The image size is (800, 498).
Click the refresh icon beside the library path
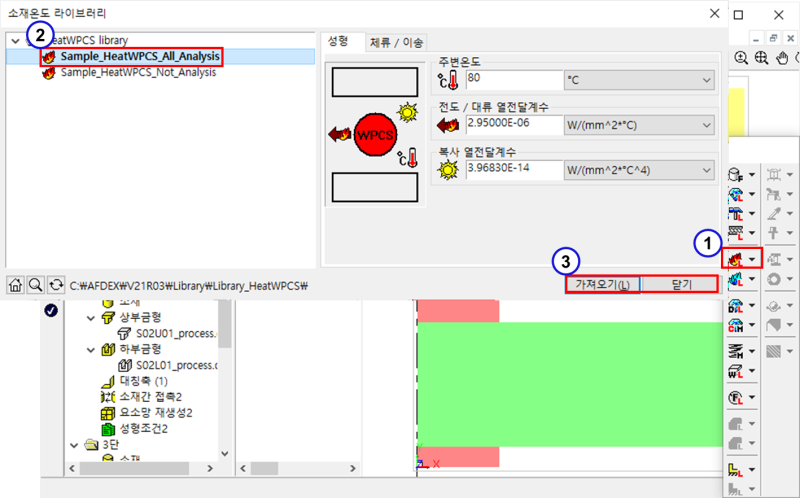point(55,284)
